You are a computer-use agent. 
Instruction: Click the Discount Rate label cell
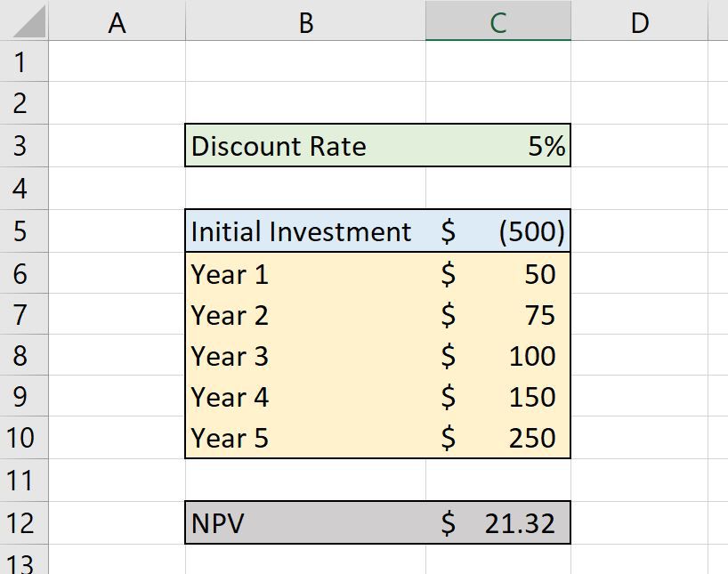305,145
